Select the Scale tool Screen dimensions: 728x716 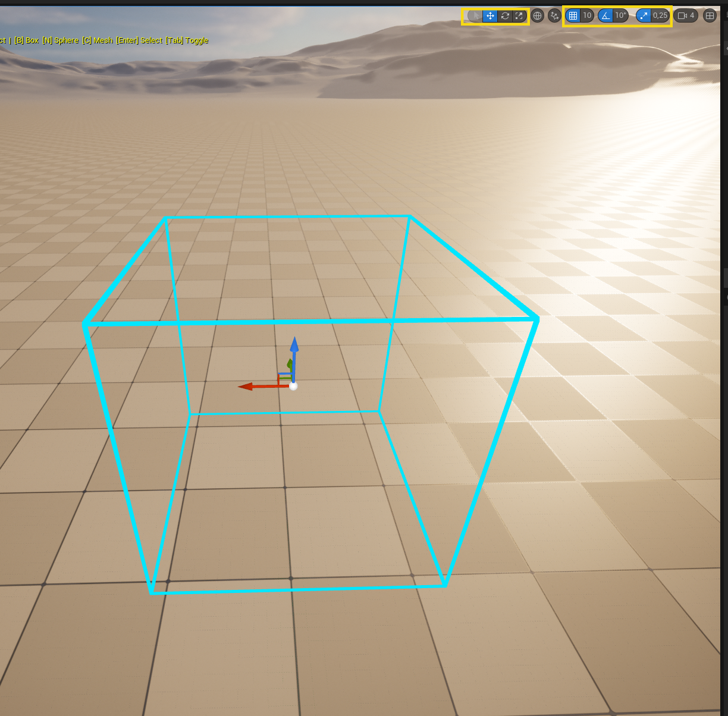(519, 16)
